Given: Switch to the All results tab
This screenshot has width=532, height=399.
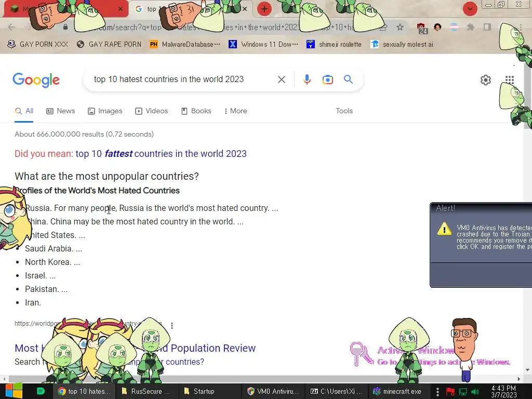Looking at the screenshot, I should pyautogui.click(x=24, y=111).
